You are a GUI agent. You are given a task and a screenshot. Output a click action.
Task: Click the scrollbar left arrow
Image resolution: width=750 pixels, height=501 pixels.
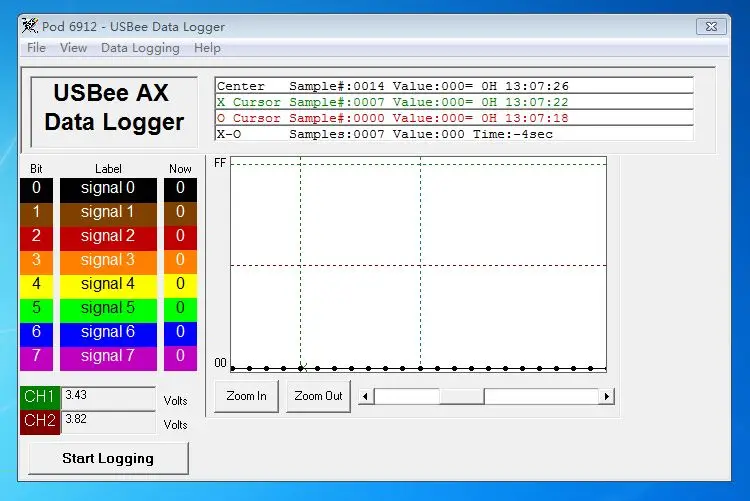366,396
